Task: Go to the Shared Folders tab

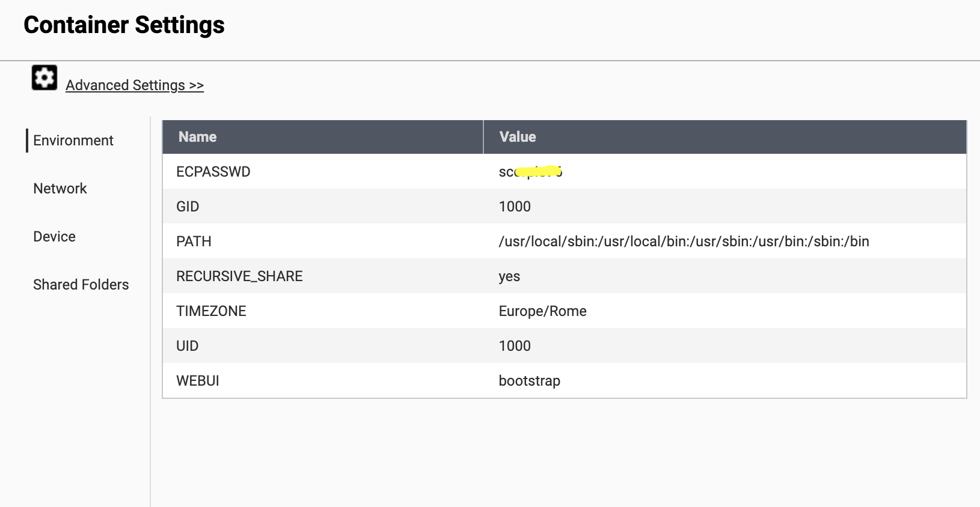Action: coord(81,285)
